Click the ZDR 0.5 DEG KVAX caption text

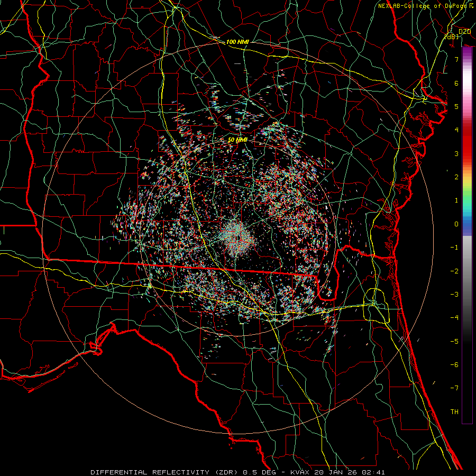point(237,472)
